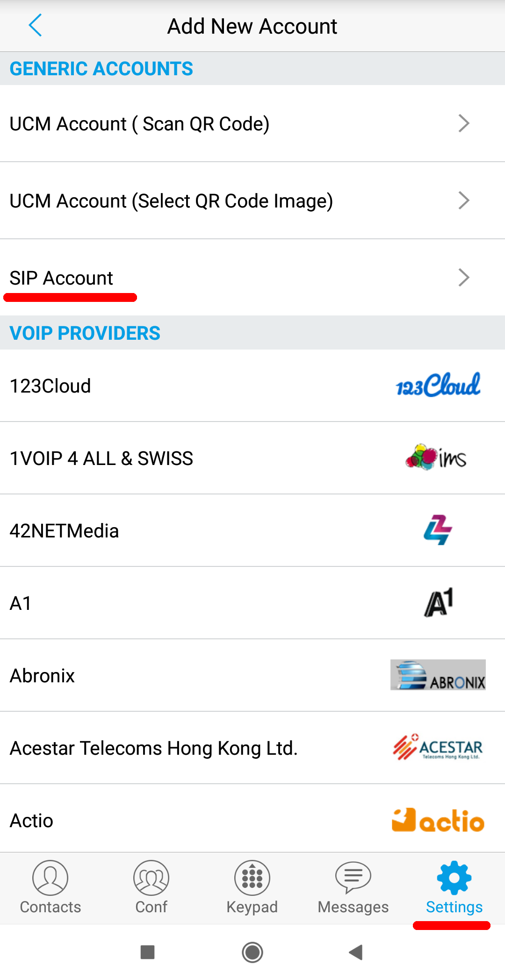The image size is (505, 980).
Task: Choose Acestar Telecoms Hong Kong Ltd.
Action: point(154,748)
